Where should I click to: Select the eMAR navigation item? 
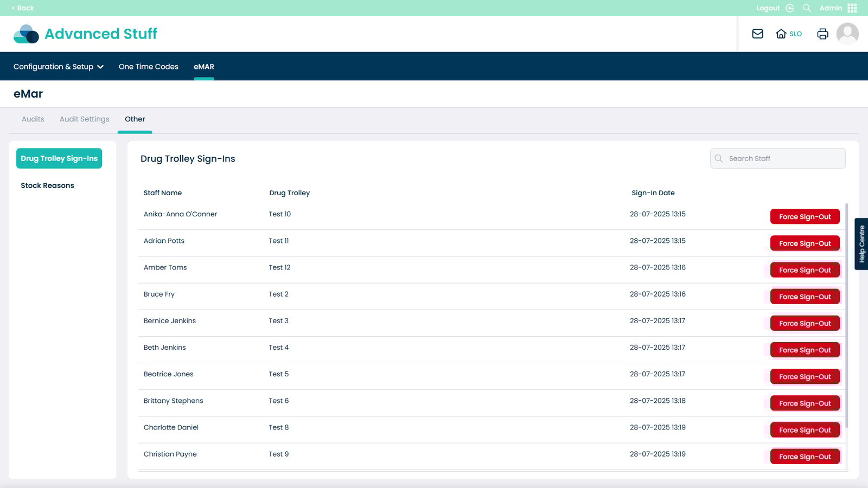tap(204, 67)
